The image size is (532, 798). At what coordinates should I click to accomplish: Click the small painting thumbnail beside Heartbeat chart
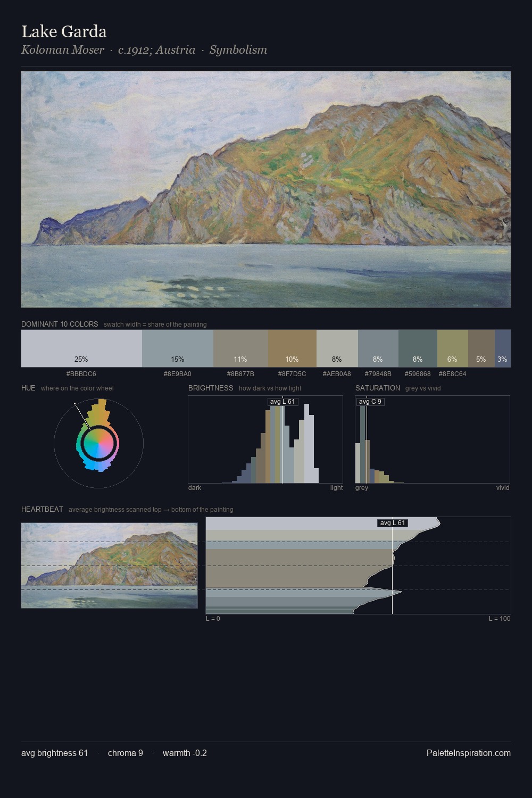click(x=109, y=566)
